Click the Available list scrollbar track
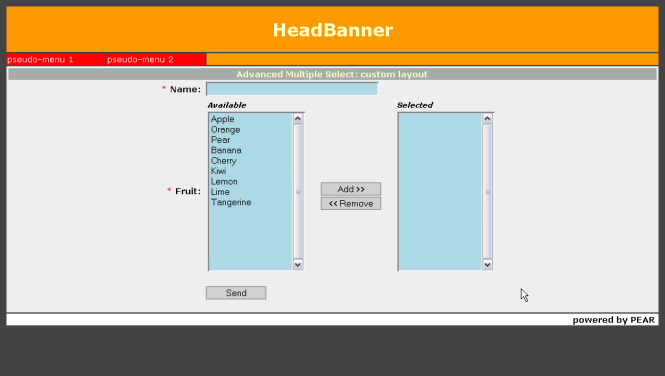The height and width of the screenshot is (376, 665). (298, 192)
